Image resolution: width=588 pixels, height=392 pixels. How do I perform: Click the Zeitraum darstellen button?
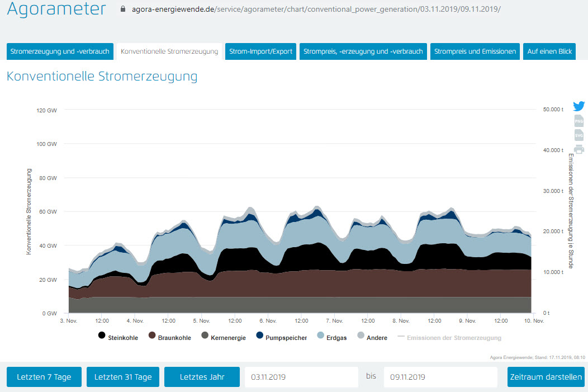pyautogui.click(x=546, y=377)
